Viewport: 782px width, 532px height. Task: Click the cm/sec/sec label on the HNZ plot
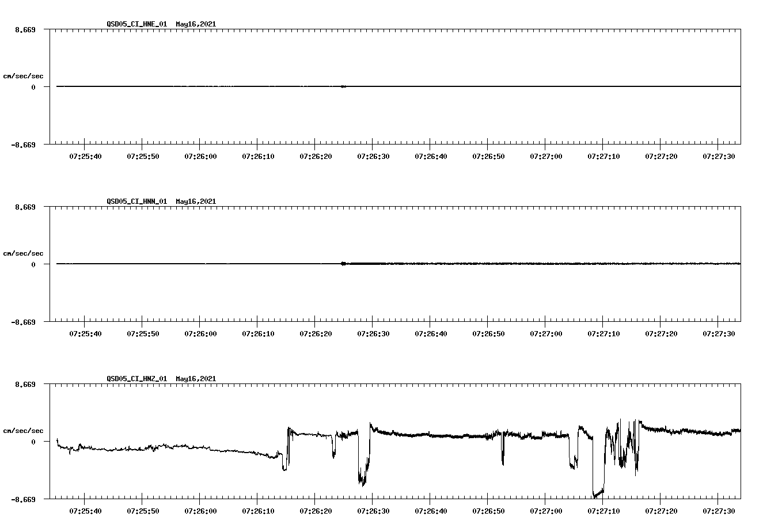click(x=24, y=430)
